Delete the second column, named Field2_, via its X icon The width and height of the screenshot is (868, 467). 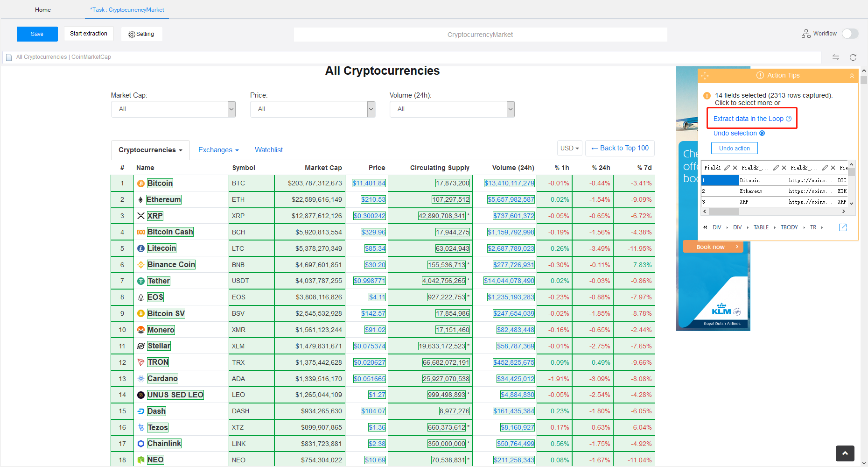(784, 168)
